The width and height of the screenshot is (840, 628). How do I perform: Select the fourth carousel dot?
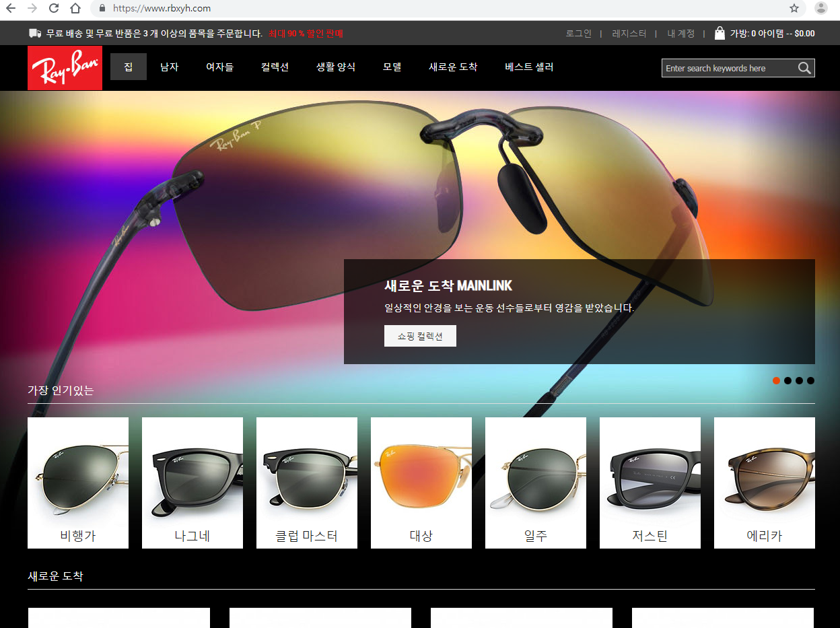pyautogui.click(x=810, y=381)
